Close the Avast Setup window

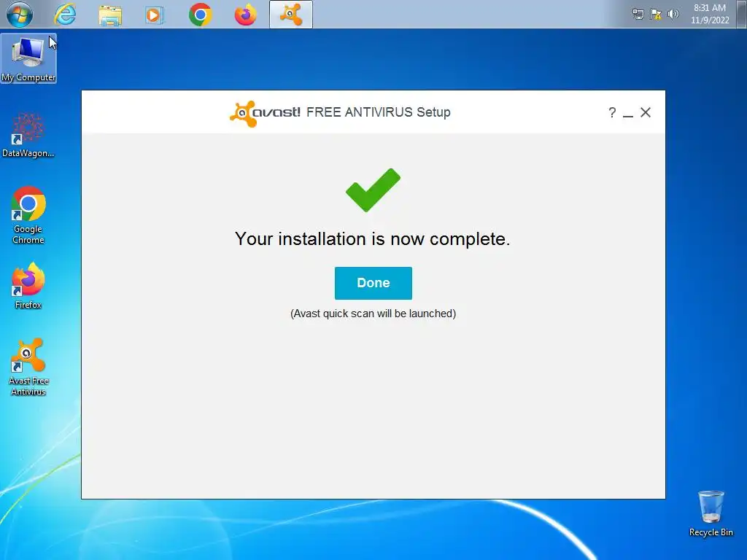646,112
